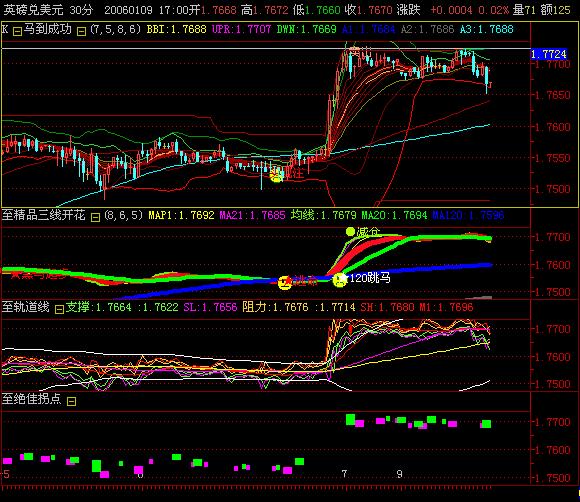Click the DWN:1.7669 value
The image size is (580, 502).
pyautogui.click(x=307, y=29)
